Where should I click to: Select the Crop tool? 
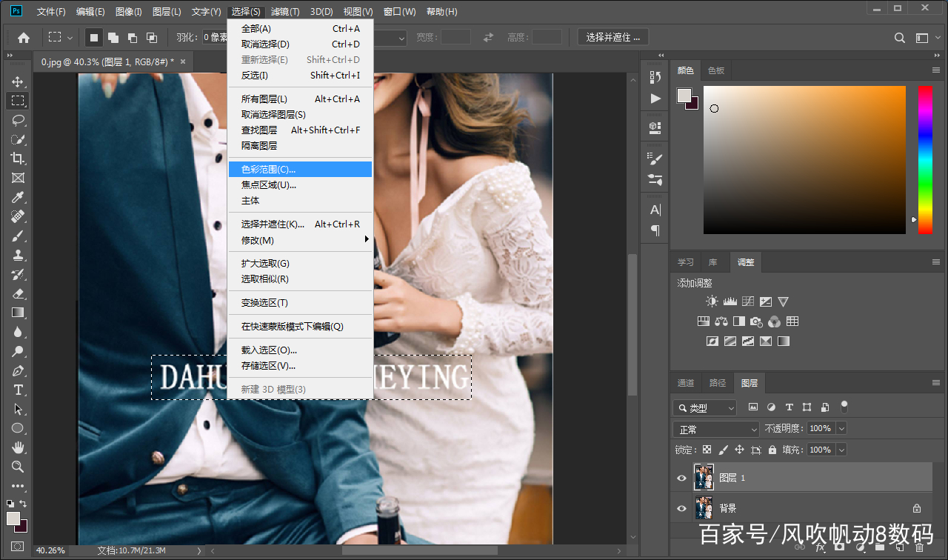click(18, 159)
